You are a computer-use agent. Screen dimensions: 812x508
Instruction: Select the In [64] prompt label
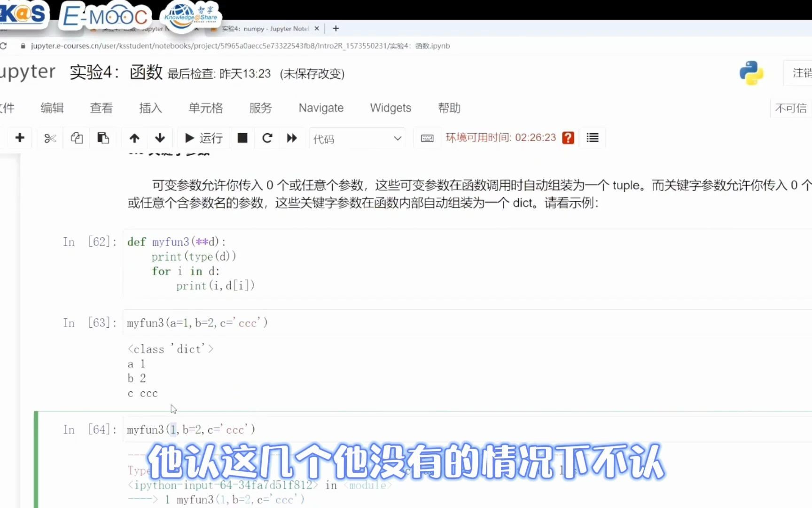pos(89,429)
